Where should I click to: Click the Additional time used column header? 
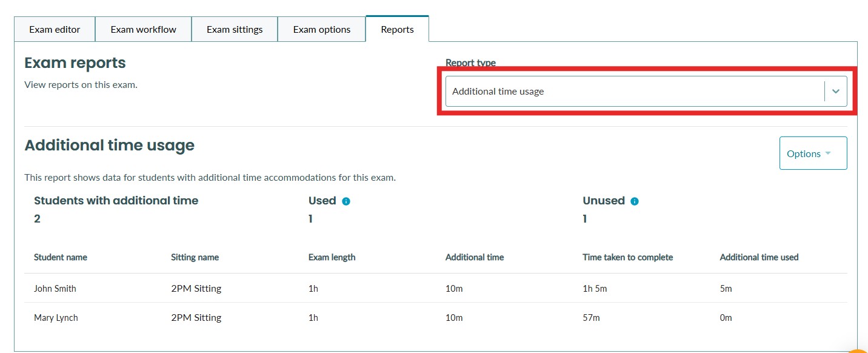(760, 257)
